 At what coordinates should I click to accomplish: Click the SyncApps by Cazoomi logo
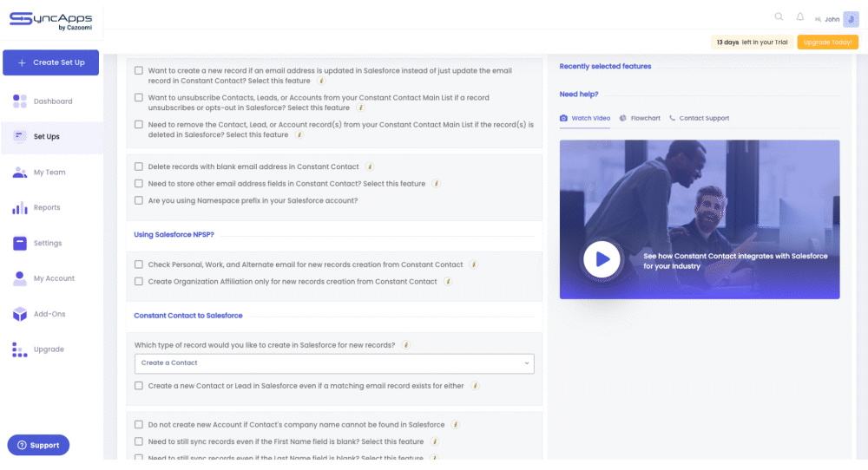pos(51,21)
